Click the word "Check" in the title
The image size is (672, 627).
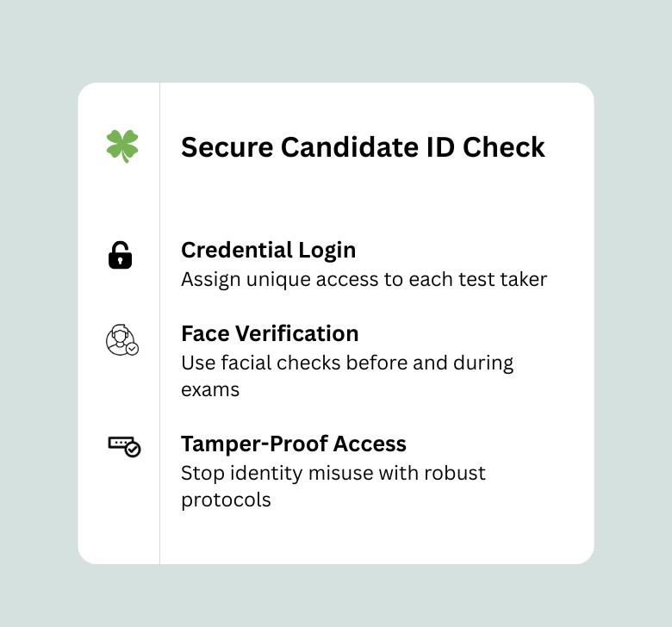[x=504, y=147]
